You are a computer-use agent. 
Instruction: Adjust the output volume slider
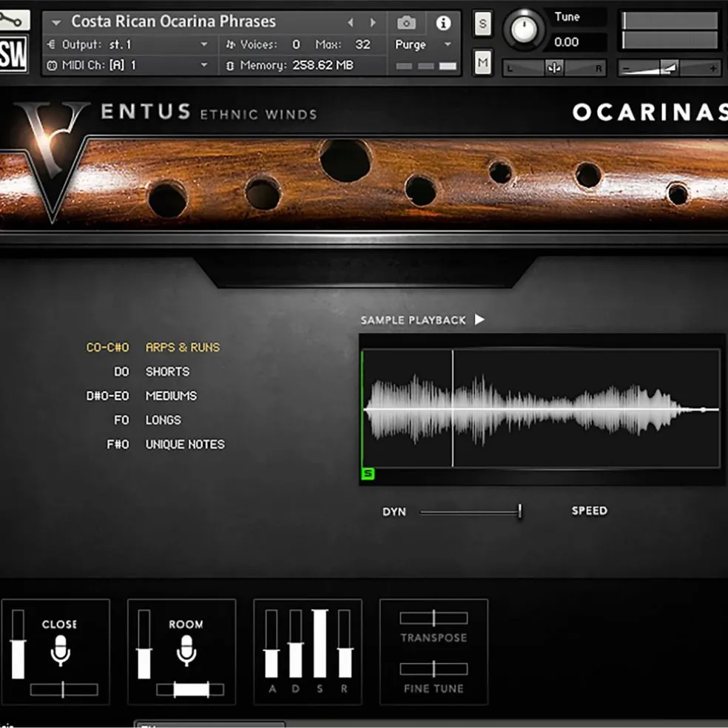669,68
